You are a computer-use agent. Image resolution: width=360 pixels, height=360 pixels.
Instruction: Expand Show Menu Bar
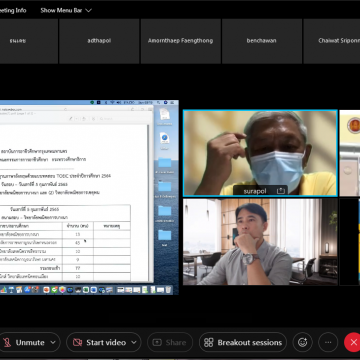pyautogui.click(x=66, y=10)
